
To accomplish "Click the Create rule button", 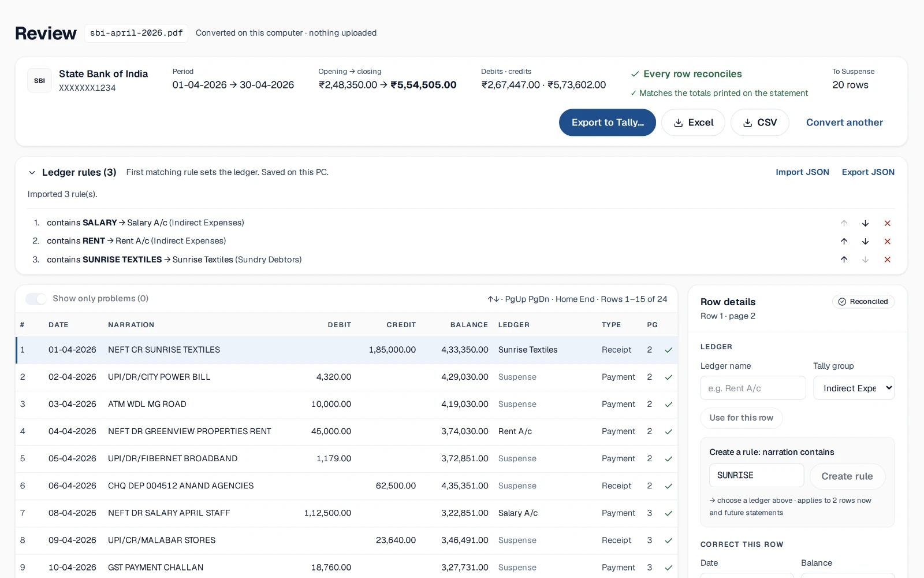I will (847, 476).
